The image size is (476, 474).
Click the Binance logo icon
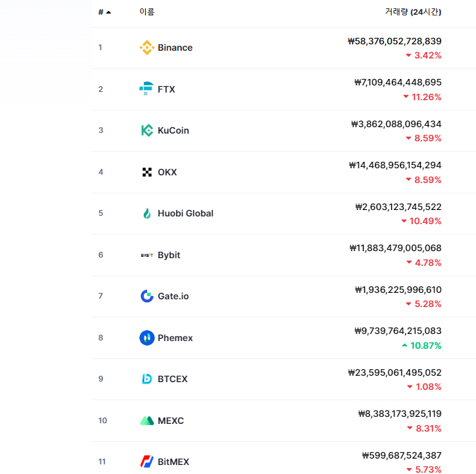click(x=146, y=48)
